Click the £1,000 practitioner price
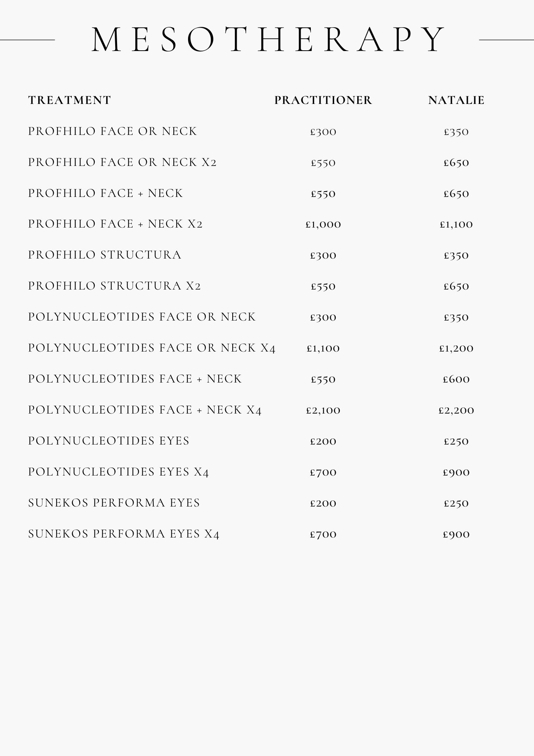The image size is (534, 756). [323, 225]
